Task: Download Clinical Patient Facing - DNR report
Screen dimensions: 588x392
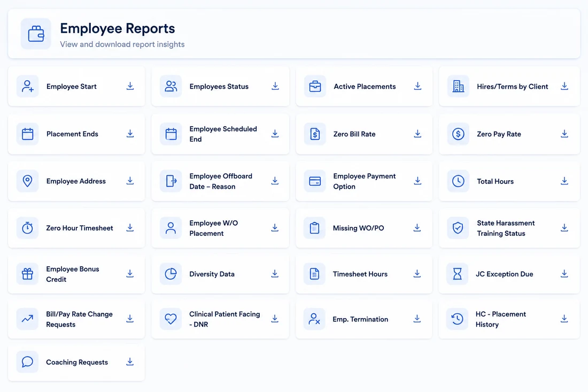Action: click(275, 319)
